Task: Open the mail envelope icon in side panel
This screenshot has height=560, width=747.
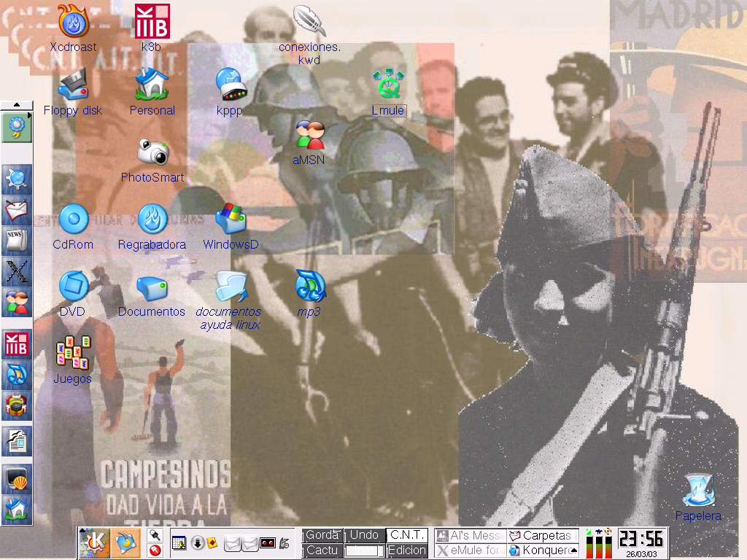Action: tap(17, 210)
